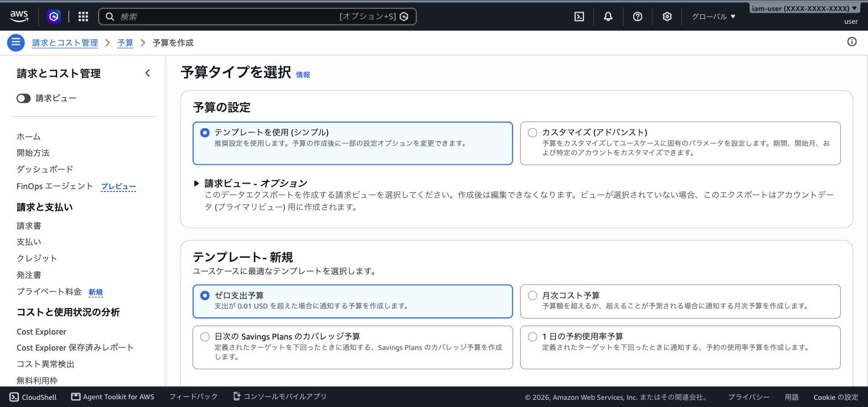This screenshot has height=407, width=868.
Task: Open コスト異常検出 in the sidebar
Action: pos(45,364)
